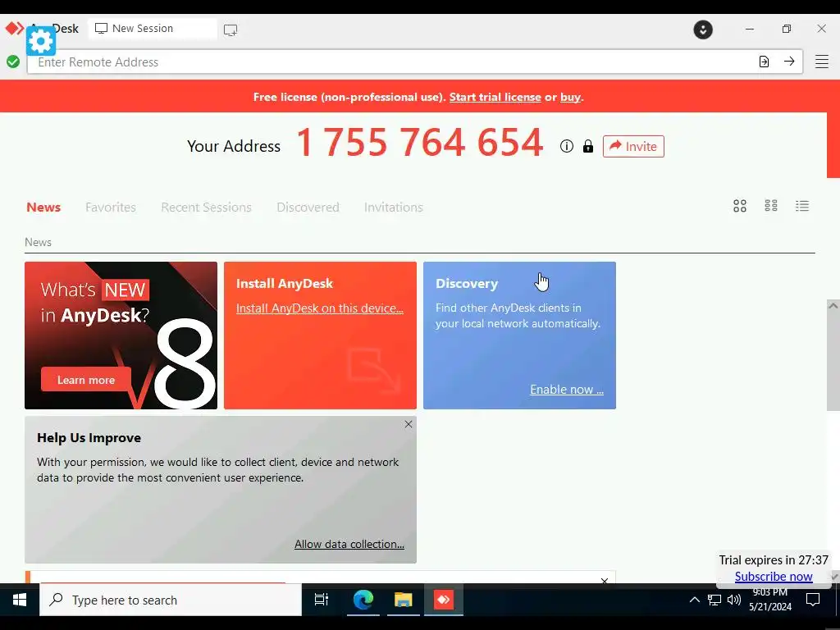The height and width of the screenshot is (630, 840).
Task: Switch to small tiles view
Action: click(771, 206)
